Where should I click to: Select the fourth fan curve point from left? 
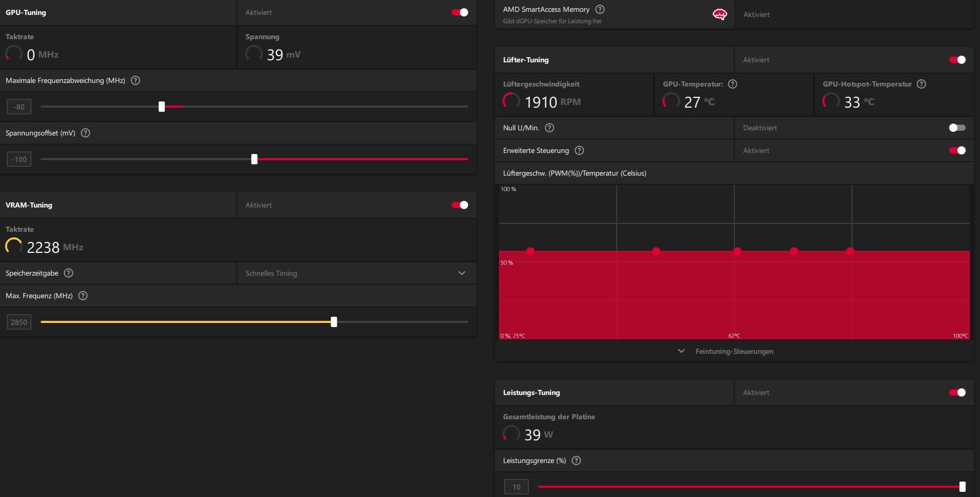pyautogui.click(x=794, y=251)
